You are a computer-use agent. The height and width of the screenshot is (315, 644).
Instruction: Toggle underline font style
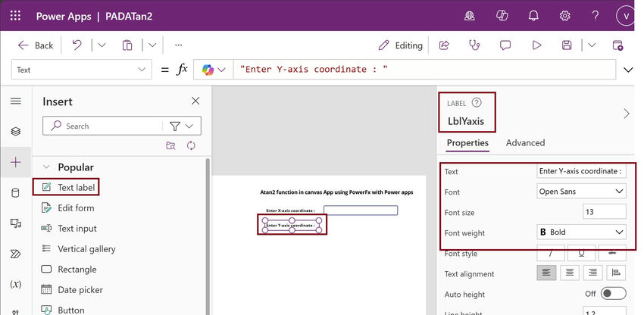coord(582,253)
